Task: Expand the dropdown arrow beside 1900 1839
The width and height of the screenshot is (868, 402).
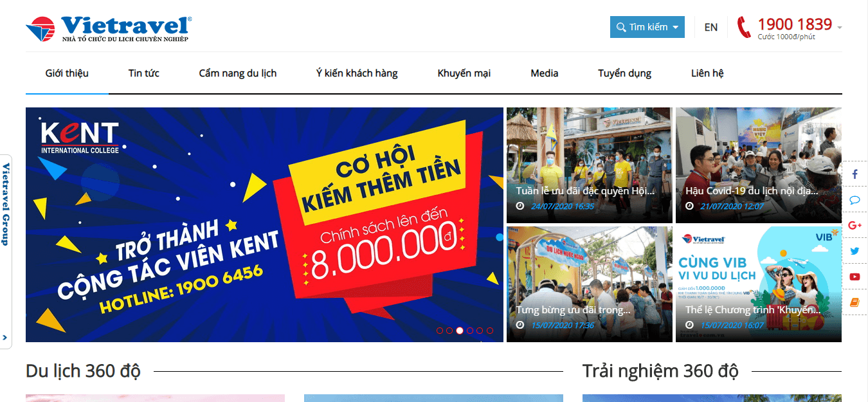Action: pyautogui.click(x=840, y=28)
